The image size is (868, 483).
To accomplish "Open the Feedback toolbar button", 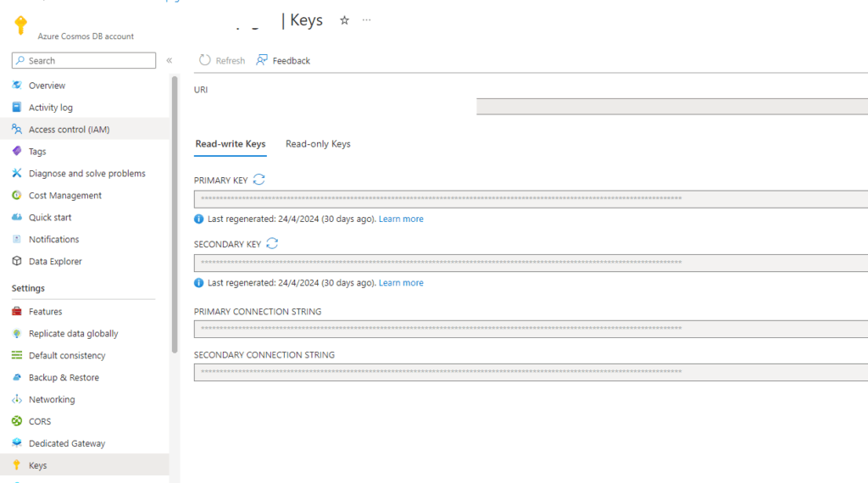I will 283,60.
